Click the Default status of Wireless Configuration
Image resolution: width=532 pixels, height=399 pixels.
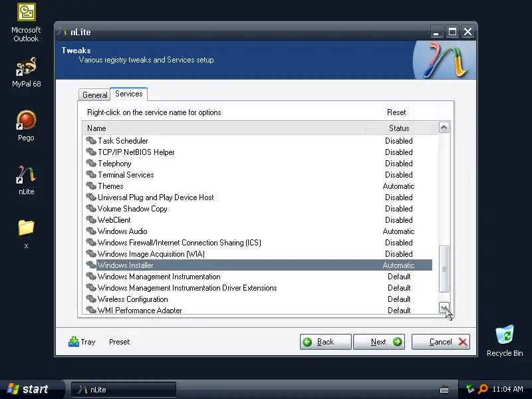[399, 299]
